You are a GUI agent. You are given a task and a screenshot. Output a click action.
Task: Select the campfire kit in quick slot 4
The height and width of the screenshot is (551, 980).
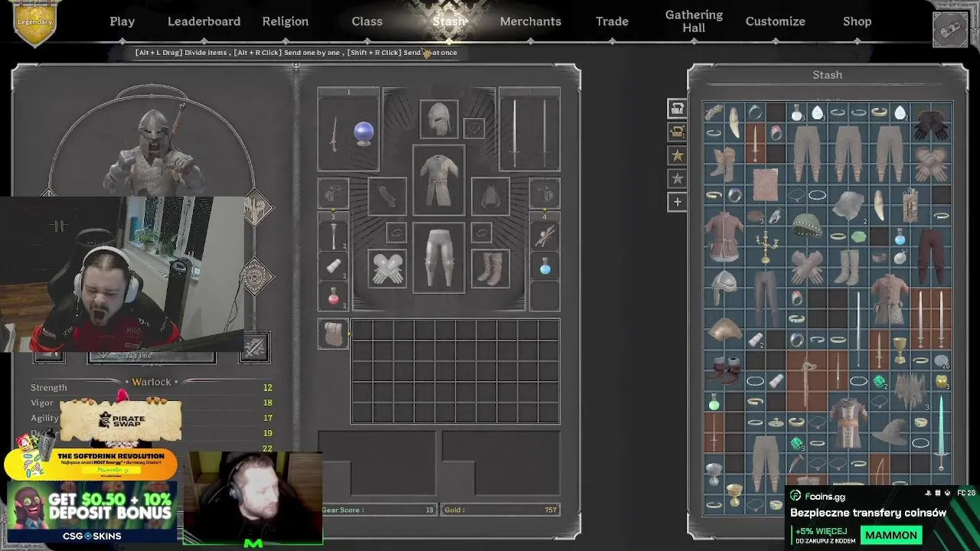coord(545,237)
